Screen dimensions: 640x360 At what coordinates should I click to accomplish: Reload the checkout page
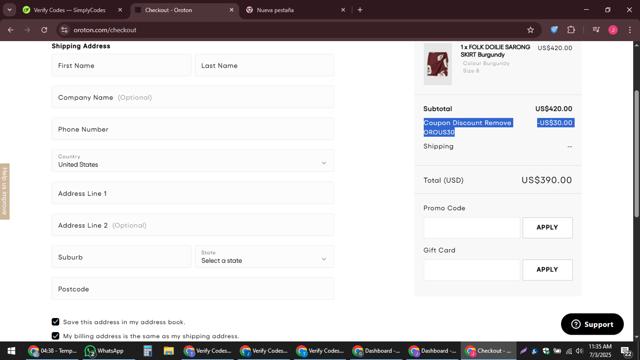click(x=44, y=30)
